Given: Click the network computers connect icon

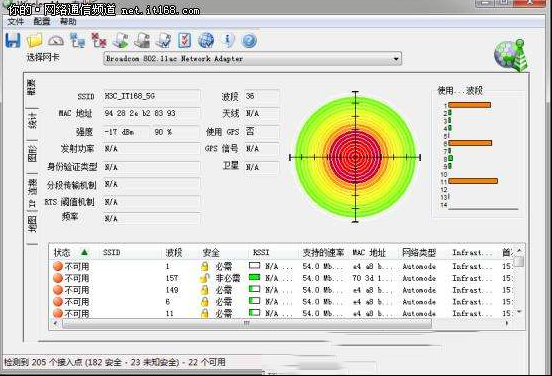Looking at the screenshot, I should click(77, 40).
